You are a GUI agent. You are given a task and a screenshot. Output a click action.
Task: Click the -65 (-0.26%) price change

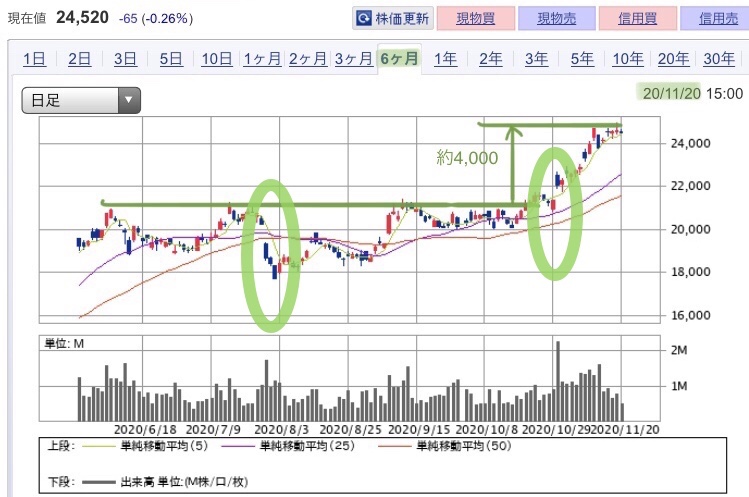coord(156,19)
